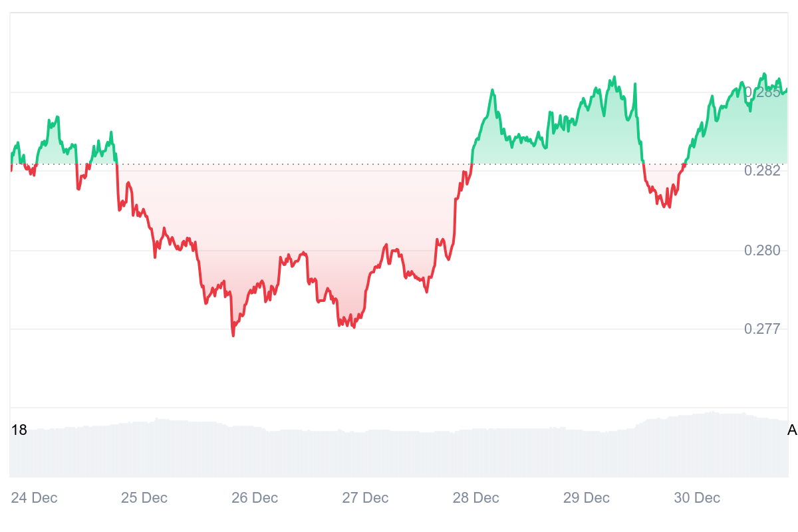Click the "A" label at right edge
Screen dimensions: 798x532
tap(791, 430)
